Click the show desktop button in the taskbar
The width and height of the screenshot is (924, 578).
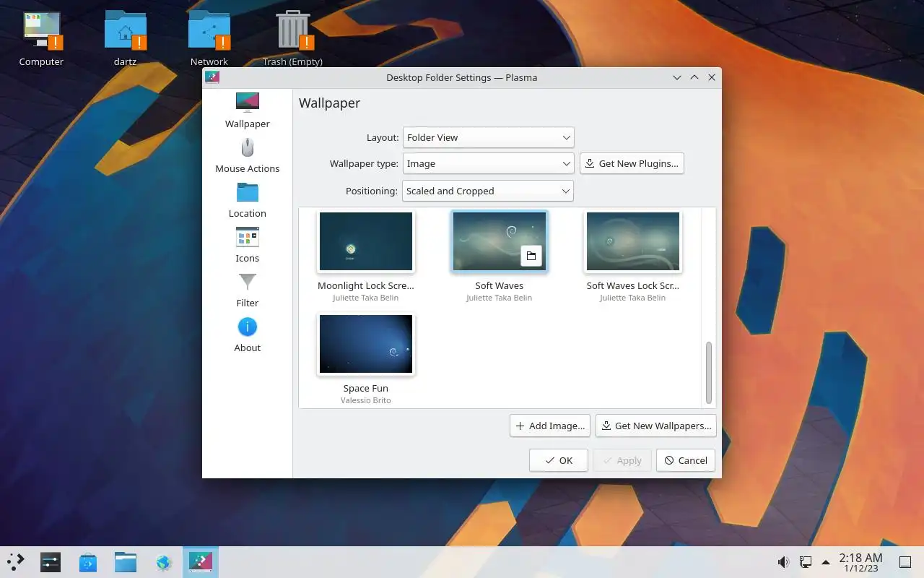[x=905, y=562]
